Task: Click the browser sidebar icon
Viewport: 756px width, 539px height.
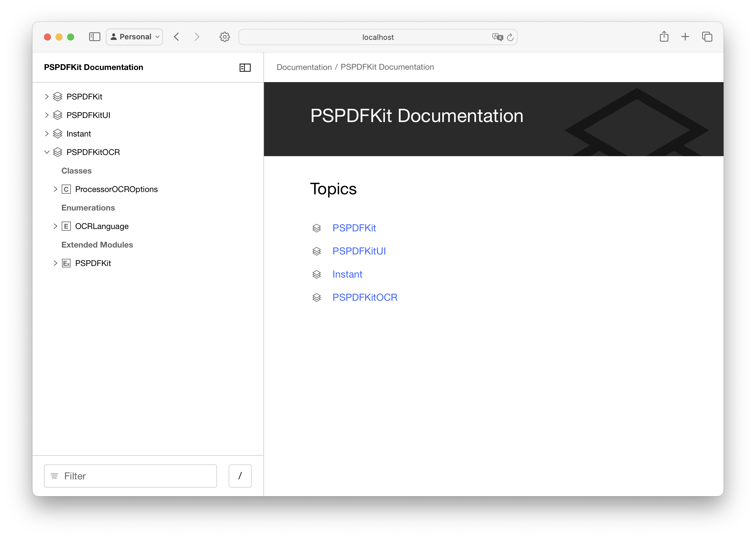Action: (94, 37)
